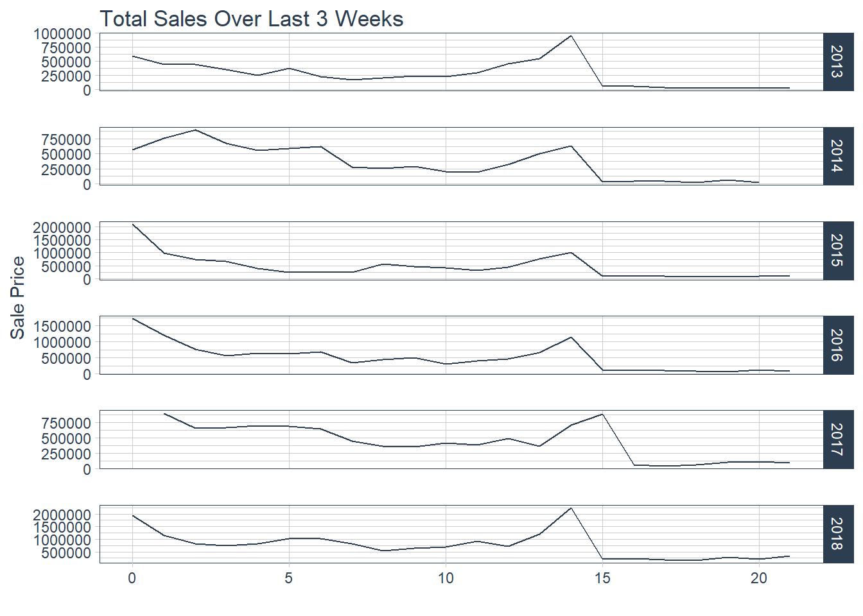Click the chart title 'Total Sales Over Last 3 Weeks'

[252, 19]
